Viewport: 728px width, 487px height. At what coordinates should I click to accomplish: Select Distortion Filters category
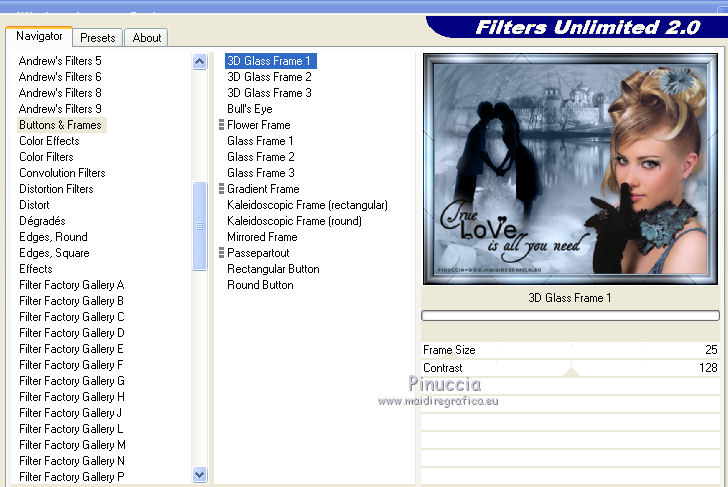point(56,189)
